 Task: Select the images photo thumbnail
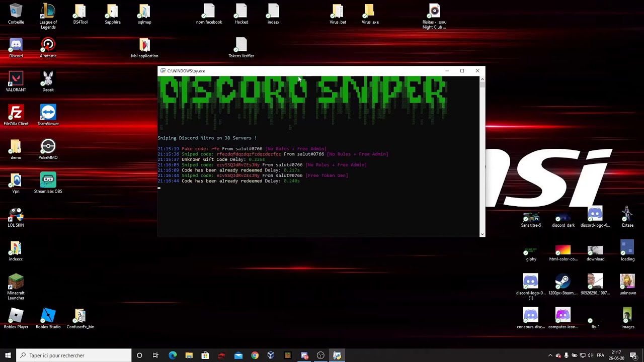[x=627, y=318]
